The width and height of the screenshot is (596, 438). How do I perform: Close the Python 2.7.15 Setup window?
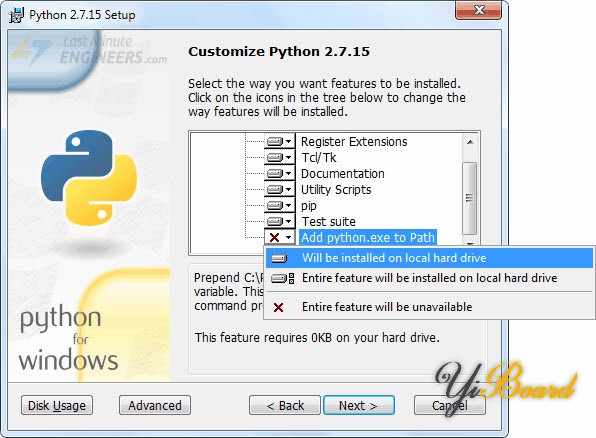pyautogui.click(x=478, y=10)
